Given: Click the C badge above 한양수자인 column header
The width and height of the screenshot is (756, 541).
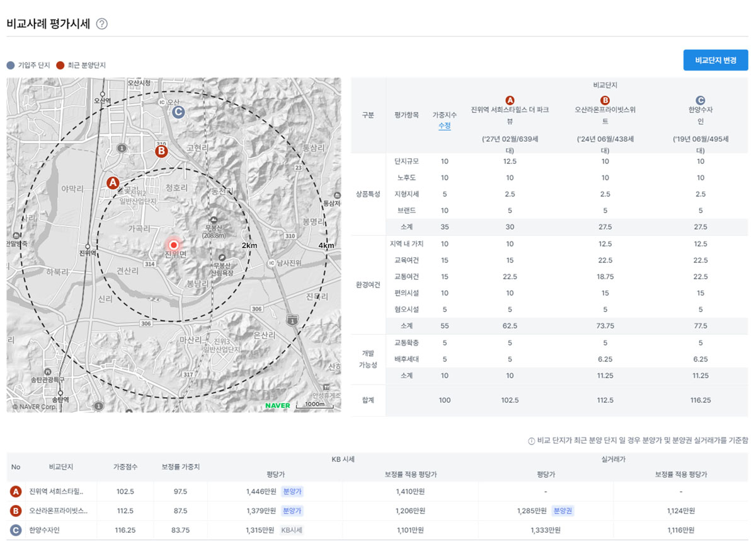Looking at the screenshot, I should (700, 100).
